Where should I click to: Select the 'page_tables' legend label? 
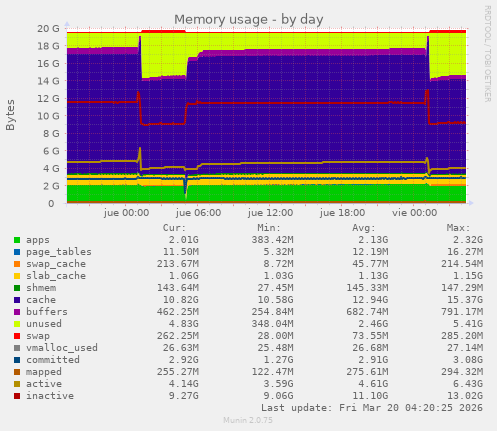pos(59,252)
